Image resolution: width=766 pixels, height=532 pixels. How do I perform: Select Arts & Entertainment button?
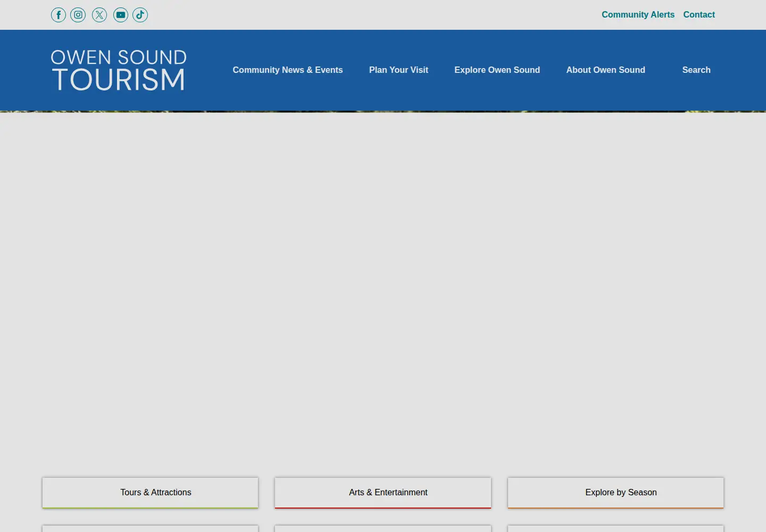pyautogui.click(x=383, y=493)
